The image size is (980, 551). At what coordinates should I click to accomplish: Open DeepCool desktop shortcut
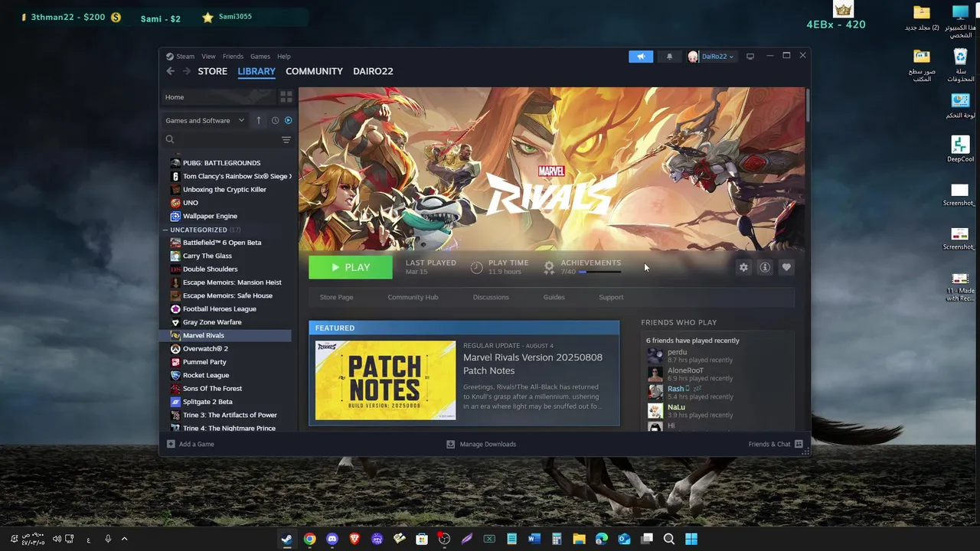click(960, 148)
